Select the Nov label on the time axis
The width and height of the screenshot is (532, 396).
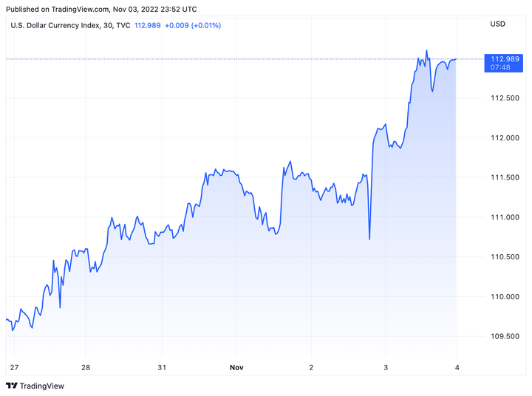(x=236, y=367)
